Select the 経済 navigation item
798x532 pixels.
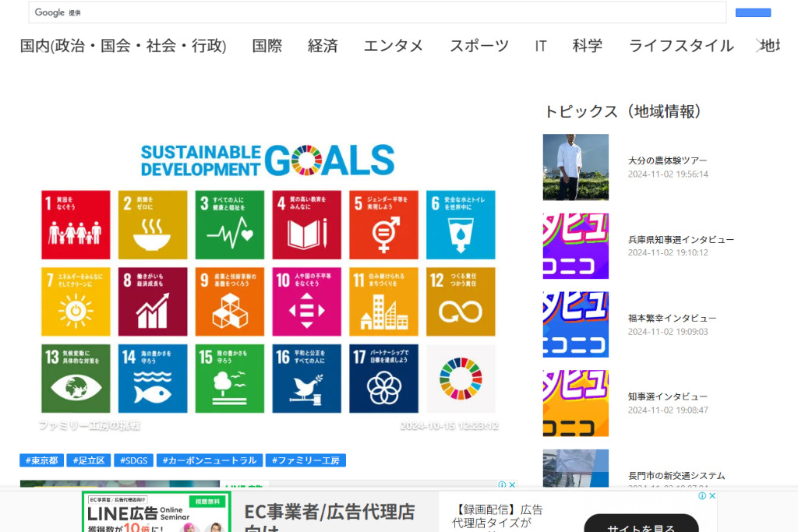coord(323,46)
